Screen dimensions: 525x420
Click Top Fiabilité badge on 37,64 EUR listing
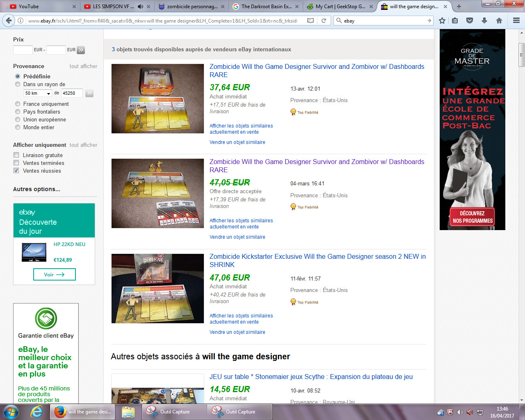[304, 112]
